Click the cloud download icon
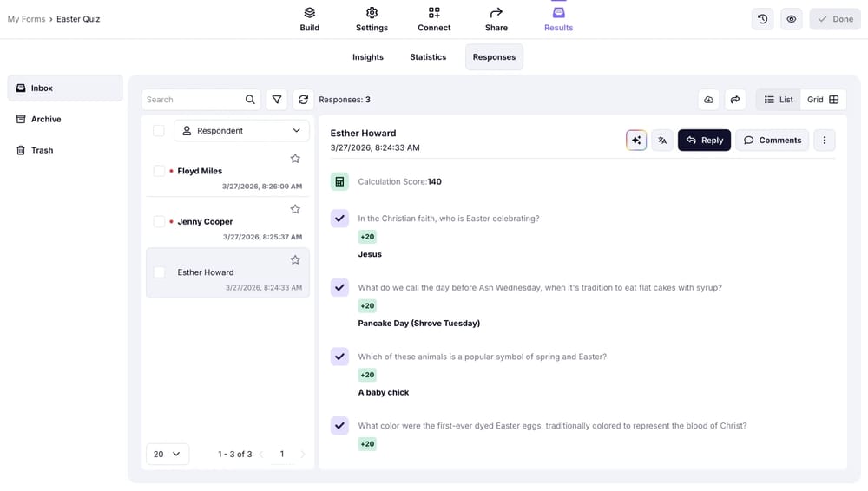Screen dimensions: 868x491 click(x=709, y=100)
